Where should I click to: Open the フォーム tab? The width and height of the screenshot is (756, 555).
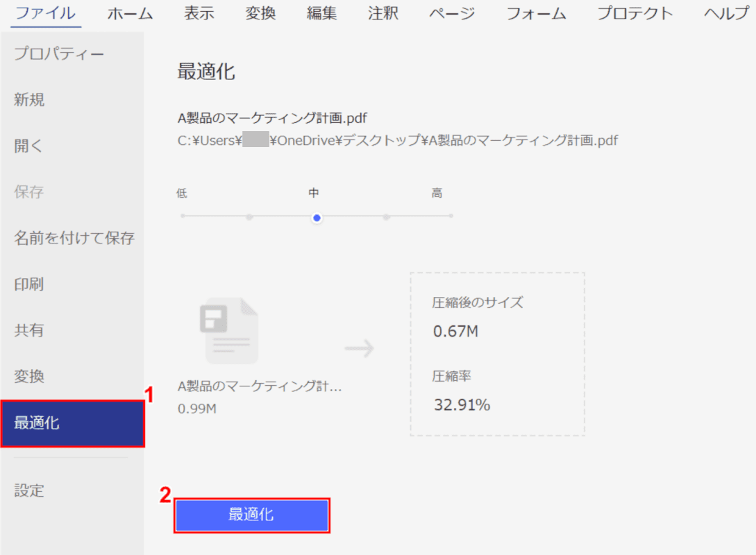click(536, 13)
